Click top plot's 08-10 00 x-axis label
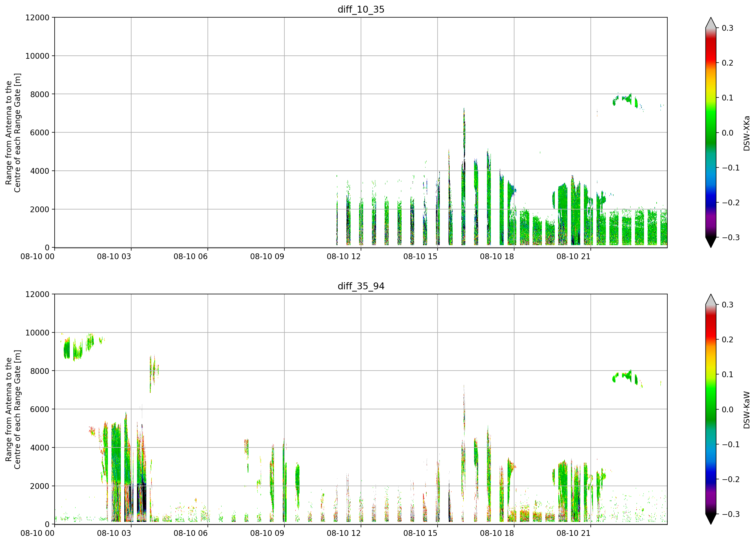This screenshot has height=543, width=756. point(37,257)
